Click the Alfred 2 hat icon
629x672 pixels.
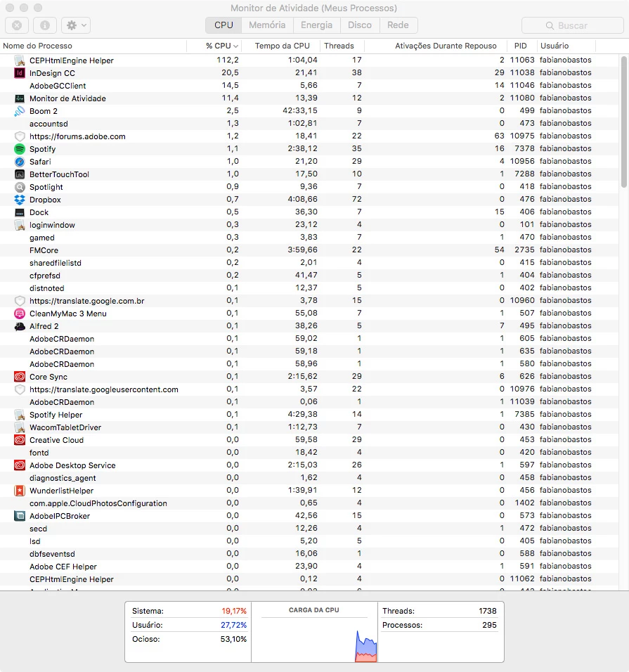pyautogui.click(x=19, y=326)
